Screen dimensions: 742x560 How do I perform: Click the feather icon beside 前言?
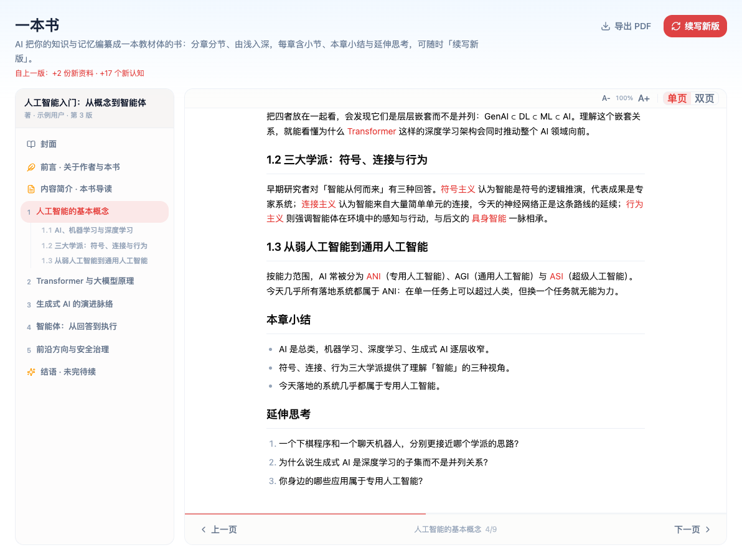[31, 167]
